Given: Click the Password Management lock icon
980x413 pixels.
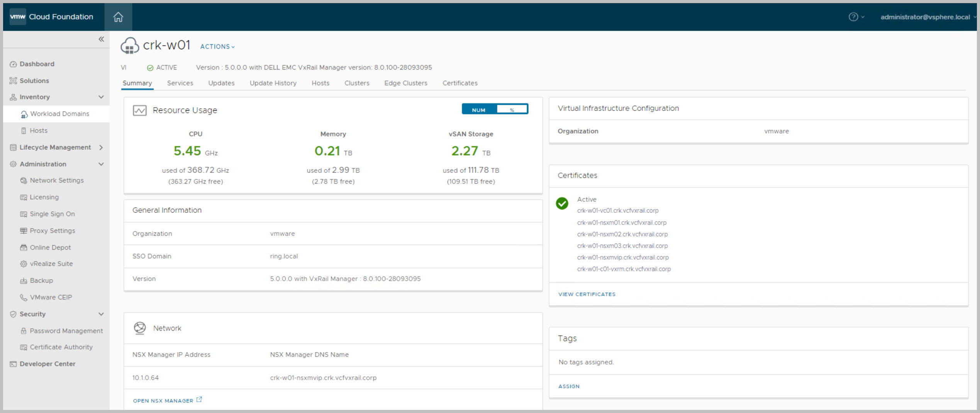Looking at the screenshot, I should pos(24,331).
